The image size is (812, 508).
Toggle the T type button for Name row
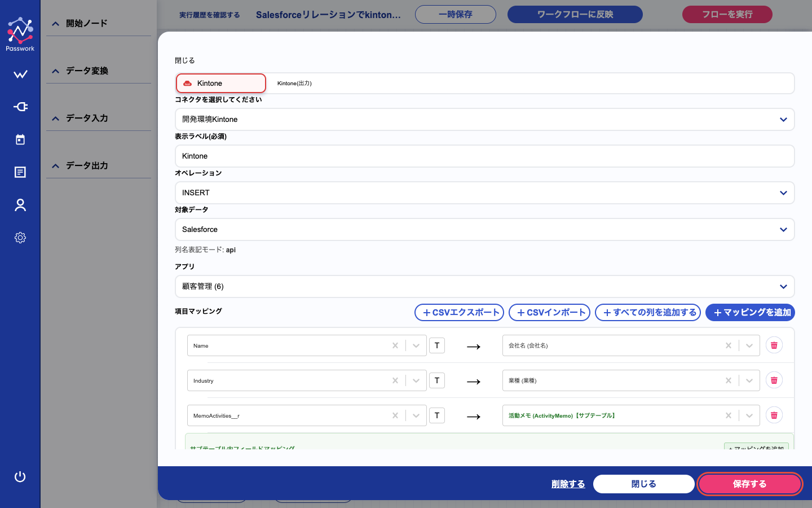coord(437,345)
